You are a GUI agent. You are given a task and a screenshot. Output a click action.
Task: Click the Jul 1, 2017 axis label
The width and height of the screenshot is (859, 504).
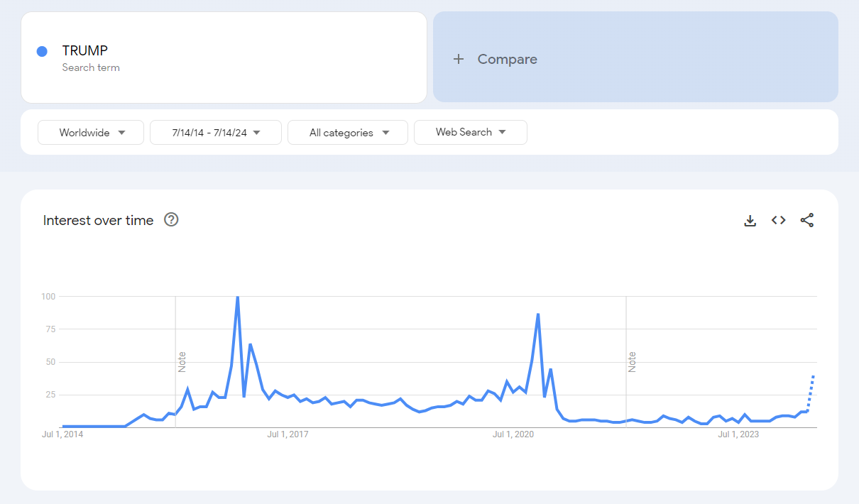[x=288, y=434]
